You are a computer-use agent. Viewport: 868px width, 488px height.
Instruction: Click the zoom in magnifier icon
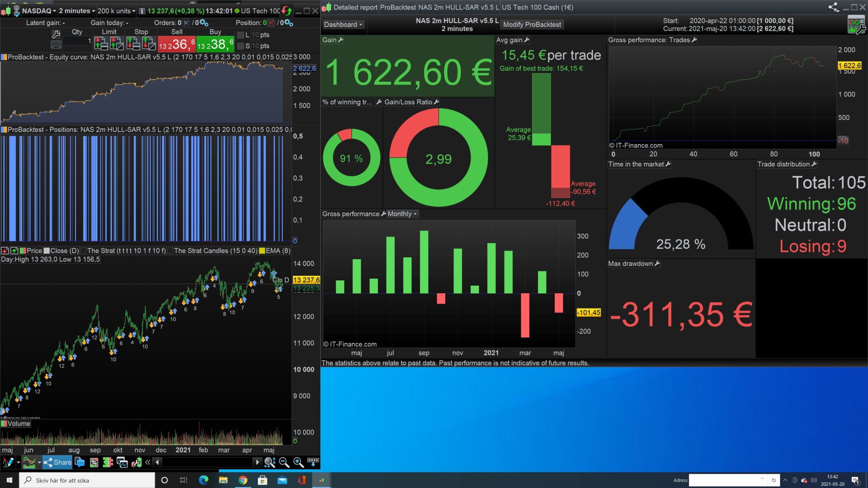tap(298, 462)
